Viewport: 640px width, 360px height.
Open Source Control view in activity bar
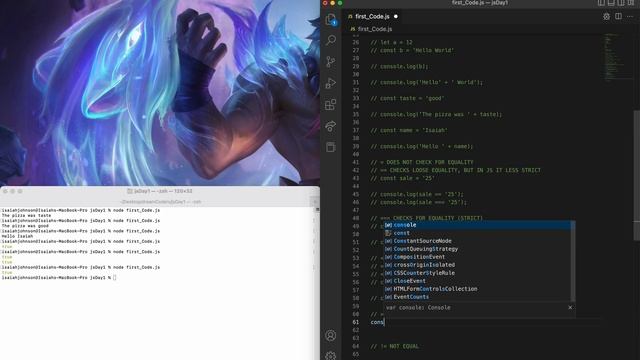click(331, 62)
